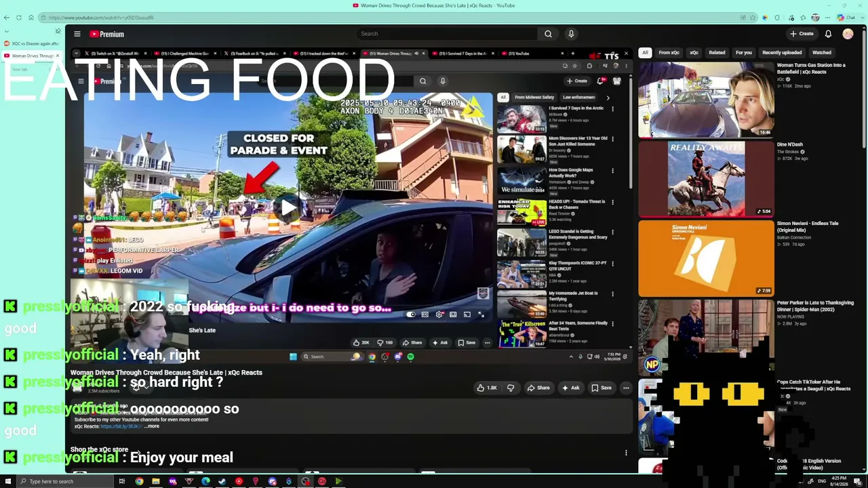Close the inner I Challenged Machine Gun tab
868x488 pixels.
point(215,54)
